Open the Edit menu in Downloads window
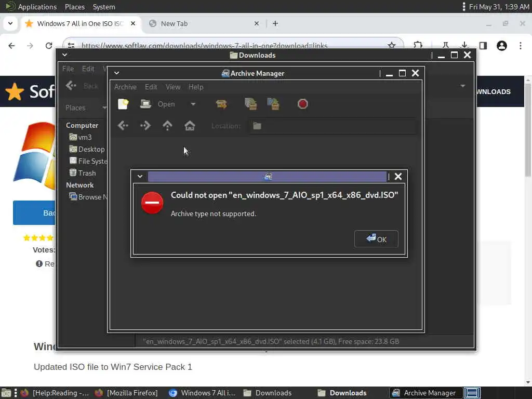Screen dimensions: 532x399 click(88, 69)
